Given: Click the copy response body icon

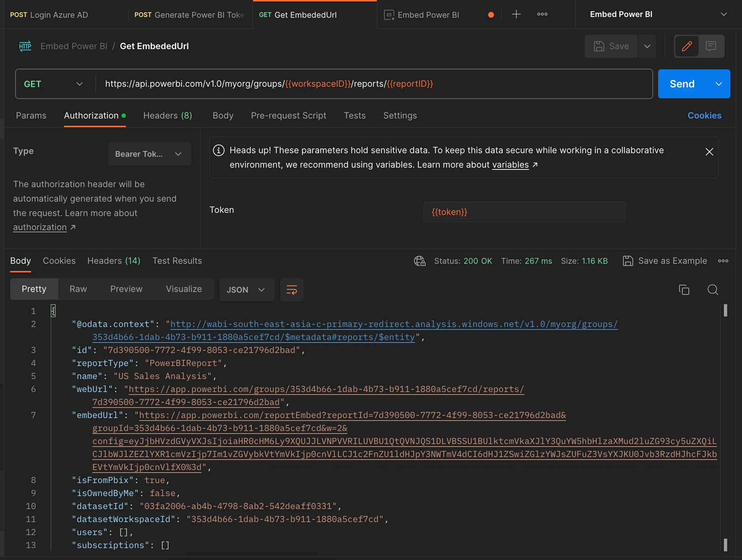Looking at the screenshot, I should point(683,290).
